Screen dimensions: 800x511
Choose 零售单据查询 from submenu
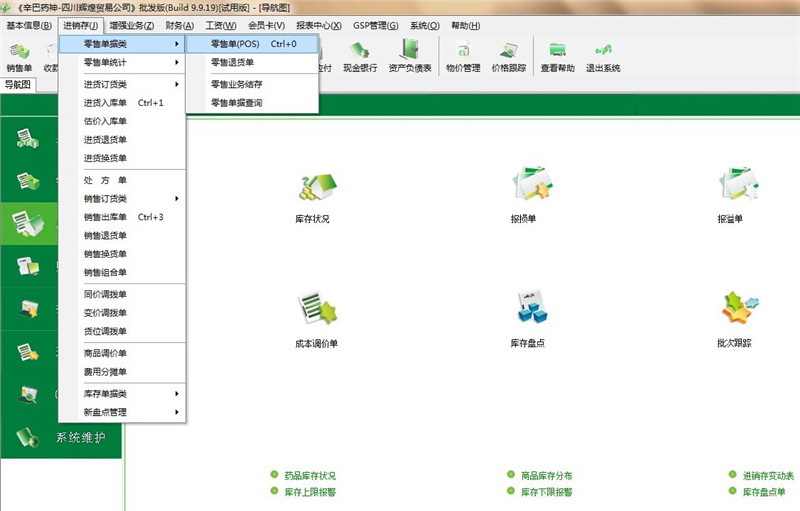pyautogui.click(x=252, y=103)
